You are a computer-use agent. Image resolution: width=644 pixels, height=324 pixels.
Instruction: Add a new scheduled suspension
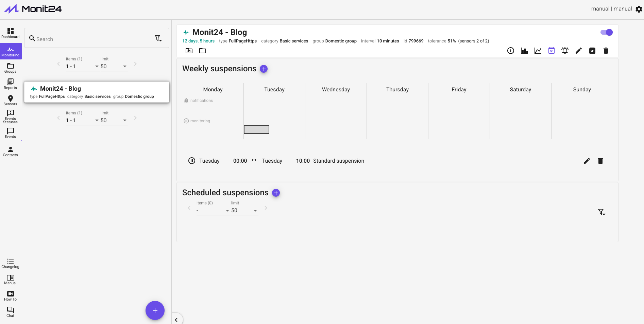point(276,193)
